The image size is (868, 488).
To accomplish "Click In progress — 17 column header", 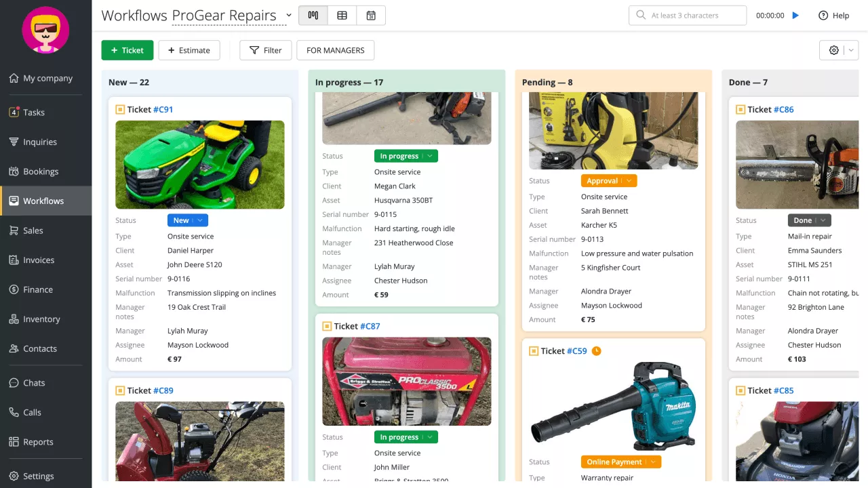I will [349, 82].
